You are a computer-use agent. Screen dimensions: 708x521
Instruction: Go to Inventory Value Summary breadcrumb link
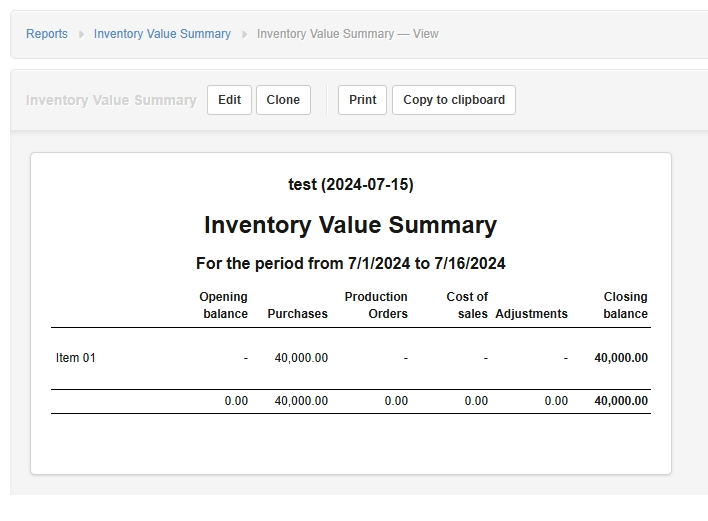(162, 34)
